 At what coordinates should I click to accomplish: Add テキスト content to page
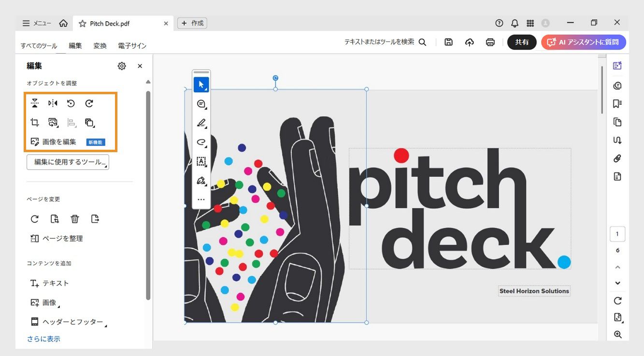(x=50, y=284)
